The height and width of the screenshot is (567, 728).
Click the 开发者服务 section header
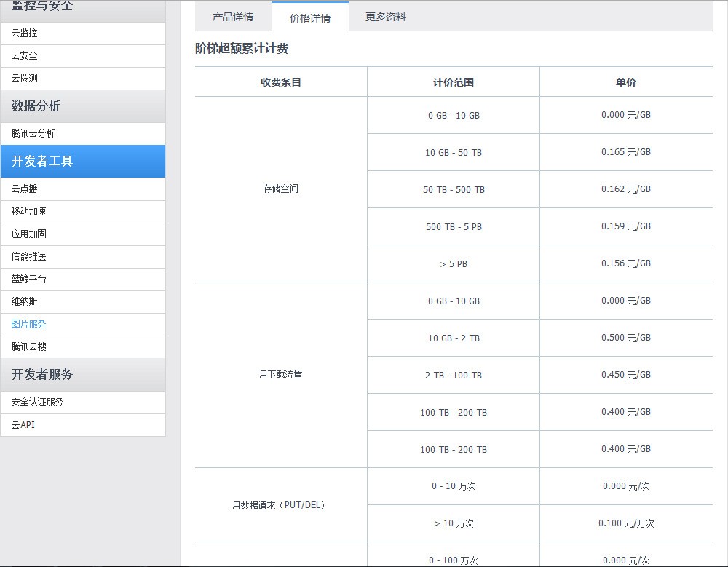point(83,374)
